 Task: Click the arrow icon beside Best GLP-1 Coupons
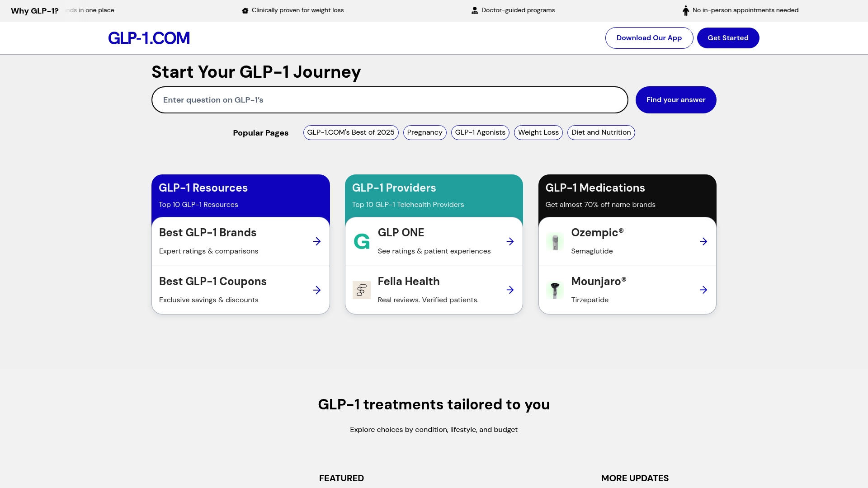click(316, 290)
